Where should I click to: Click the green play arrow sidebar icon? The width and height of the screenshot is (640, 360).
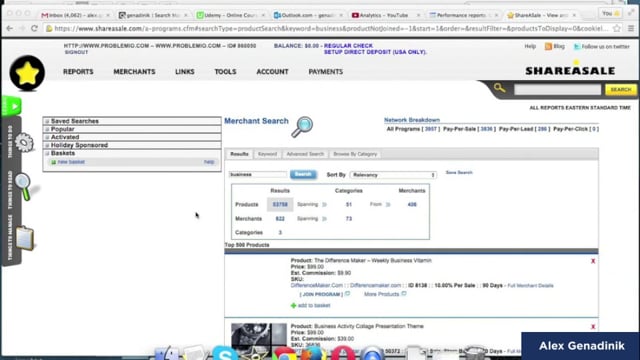[x=13, y=107]
